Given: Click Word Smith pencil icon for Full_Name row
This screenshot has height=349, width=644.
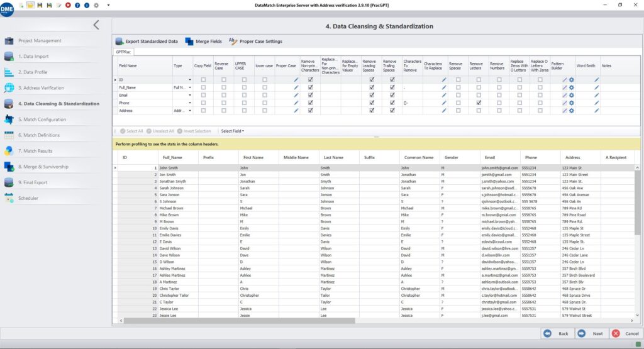Looking at the screenshot, I should tap(596, 87).
